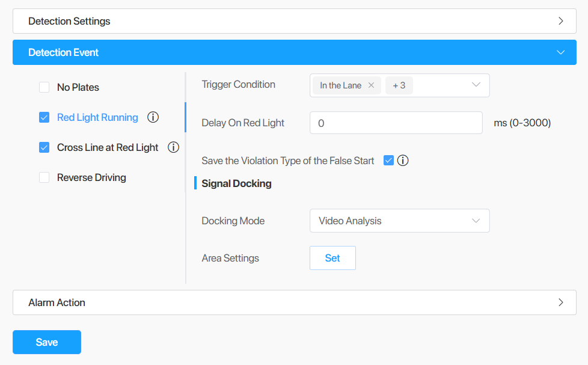Viewport: 588px width, 365px height.
Task: Open the Docking Mode dropdown
Action: (x=400, y=221)
